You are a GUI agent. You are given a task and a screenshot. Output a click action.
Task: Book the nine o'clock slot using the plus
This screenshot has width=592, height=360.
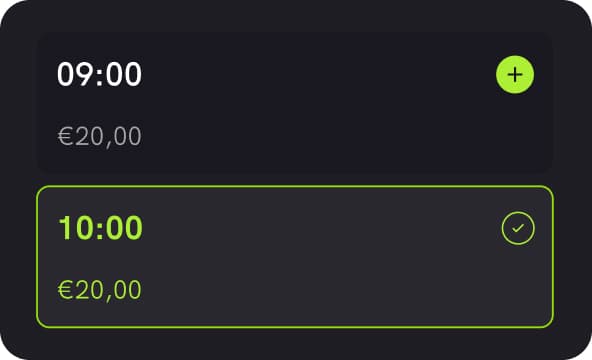515,74
